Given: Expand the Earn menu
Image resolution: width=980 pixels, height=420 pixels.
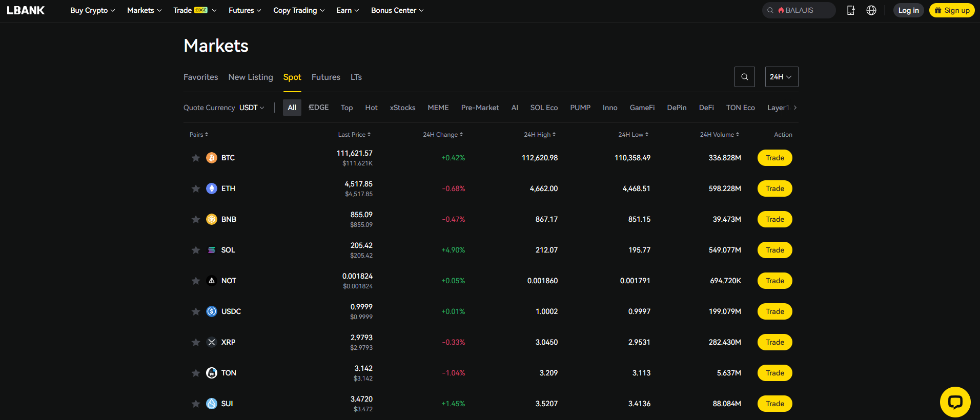Looking at the screenshot, I should click(x=348, y=10).
